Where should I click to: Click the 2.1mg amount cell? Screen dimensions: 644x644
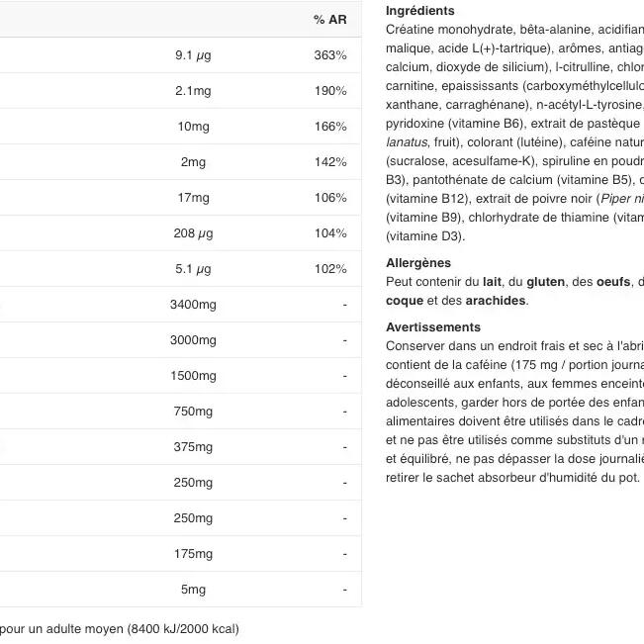pyautogui.click(x=193, y=91)
